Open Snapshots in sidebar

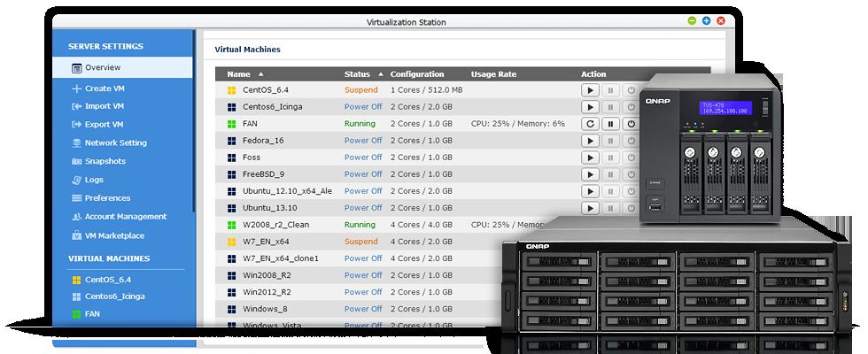[105, 161]
